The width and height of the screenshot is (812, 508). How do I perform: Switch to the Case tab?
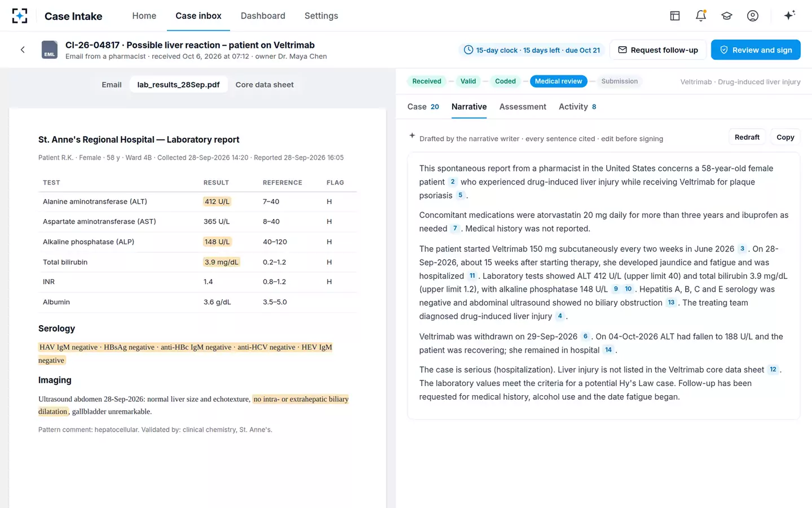click(x=423, y=107)
